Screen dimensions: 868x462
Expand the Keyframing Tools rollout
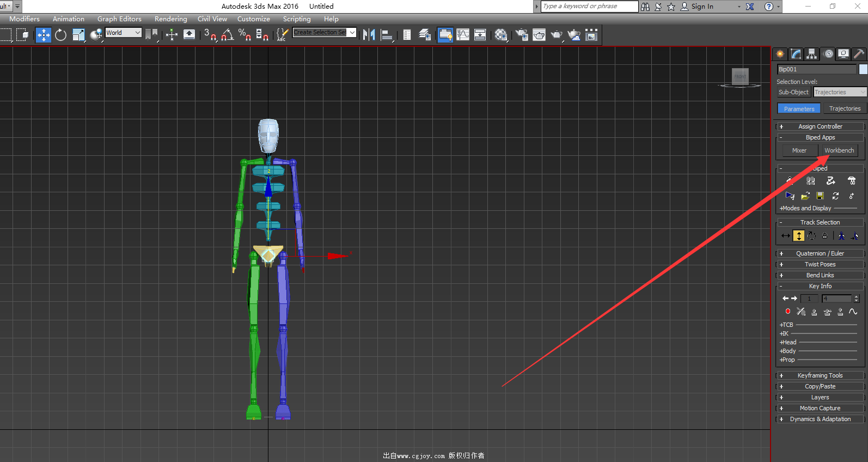click(x=820, y=375)
